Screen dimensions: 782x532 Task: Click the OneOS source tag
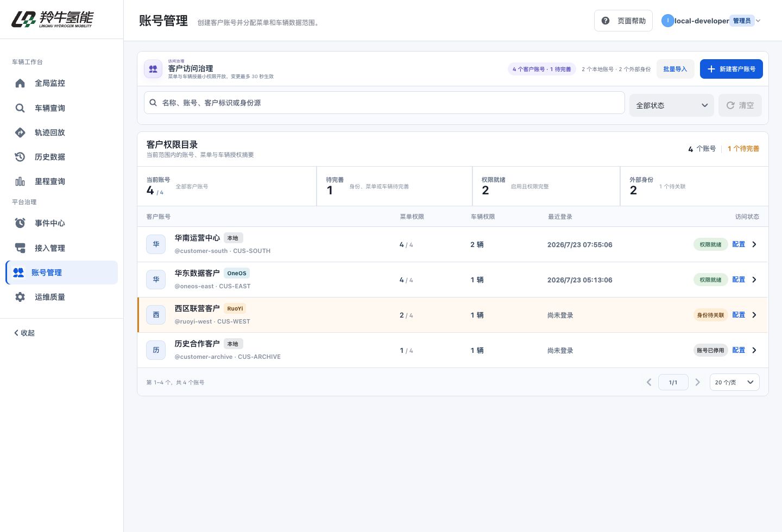click(x=237, y=273)
